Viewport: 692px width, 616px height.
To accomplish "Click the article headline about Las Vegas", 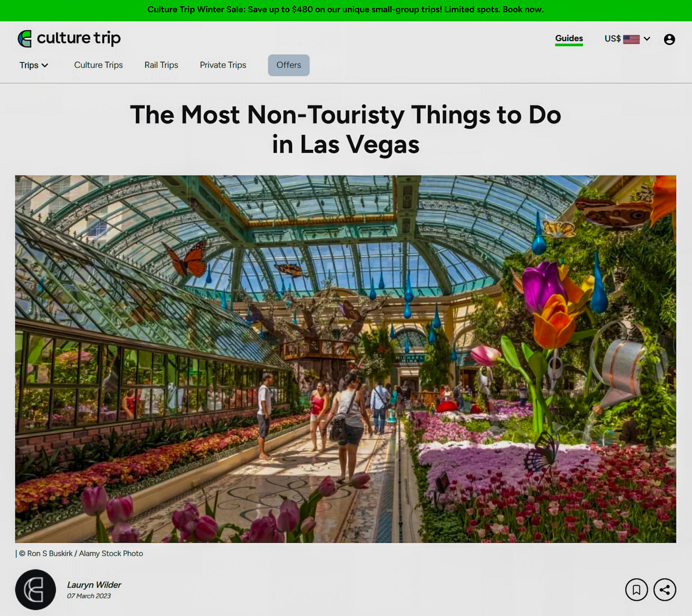I will coord(346,129).
